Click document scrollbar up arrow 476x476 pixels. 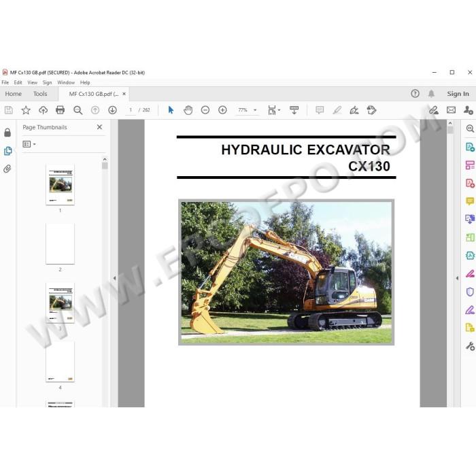450,123
